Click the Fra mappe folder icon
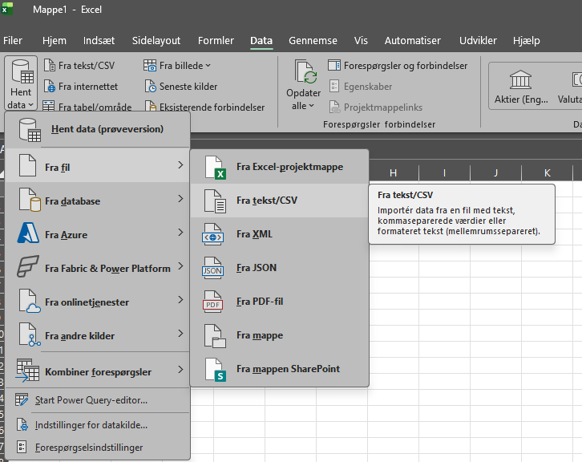The image size is (582, 462). coord(215,336)
